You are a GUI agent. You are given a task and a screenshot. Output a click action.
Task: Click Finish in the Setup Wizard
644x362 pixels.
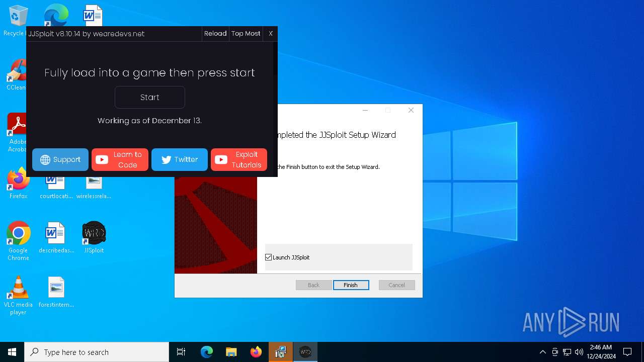pos(351,285)
